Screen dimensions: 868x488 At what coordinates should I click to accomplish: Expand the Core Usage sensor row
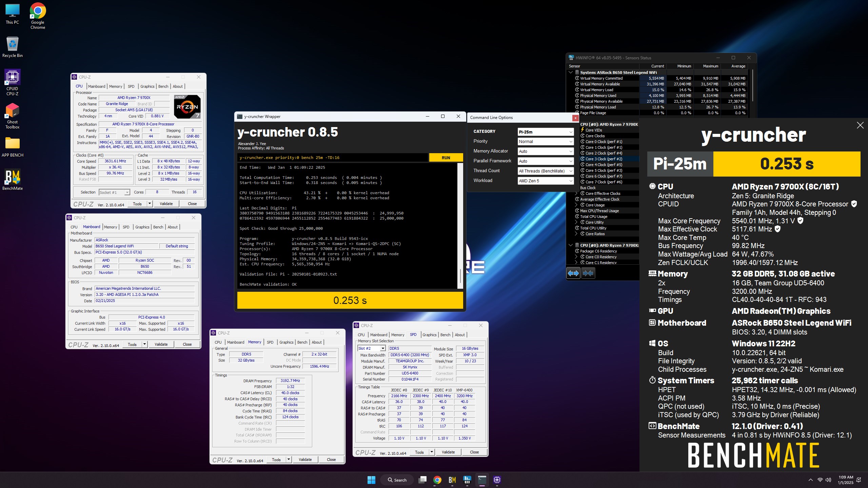[576, 205]
